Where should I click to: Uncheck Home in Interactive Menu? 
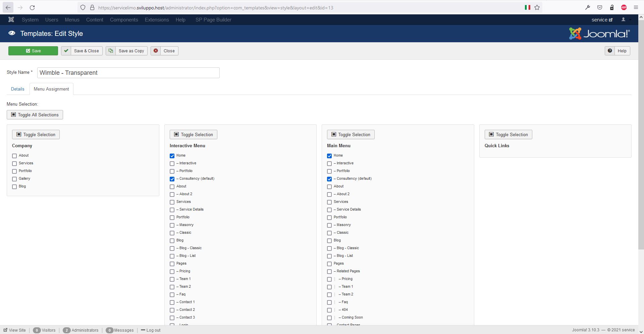172,156
